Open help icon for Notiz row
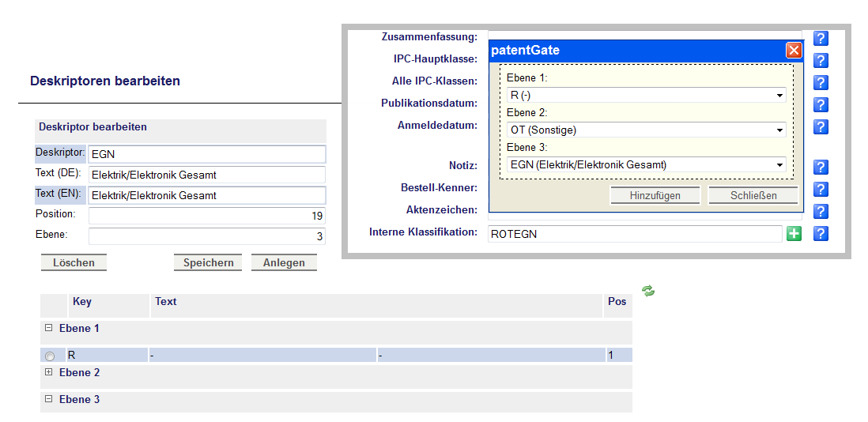Image resolution: width=868 pixels, height=422 pixels. click(821, 167)
